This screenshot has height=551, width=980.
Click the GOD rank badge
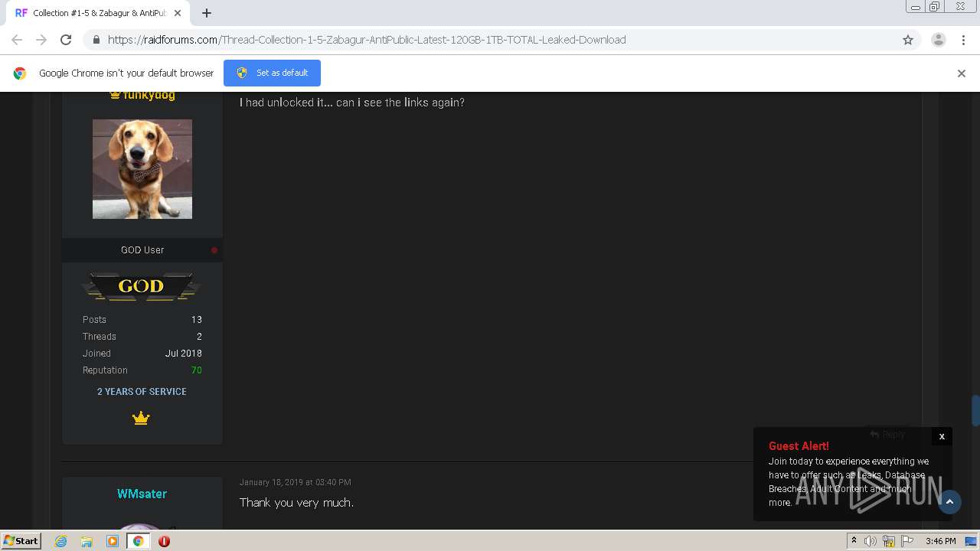point(142,286)
